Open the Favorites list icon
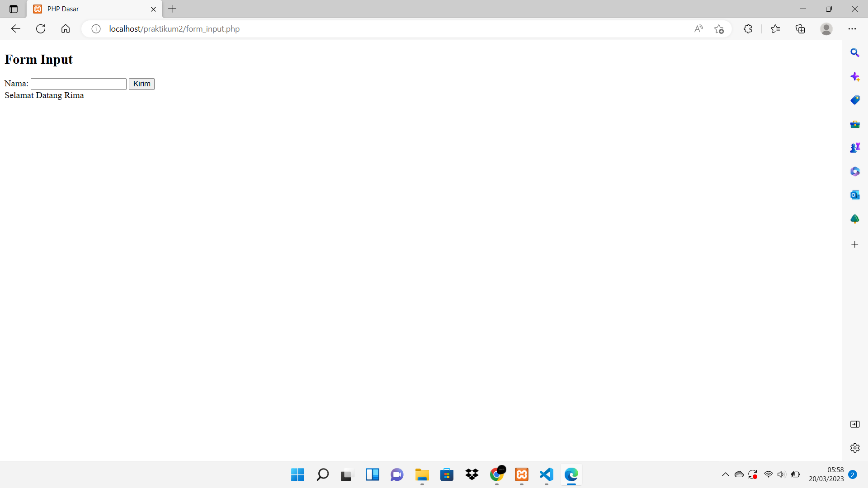This screenshot has height=488, width=868. (x=775, y=29)
